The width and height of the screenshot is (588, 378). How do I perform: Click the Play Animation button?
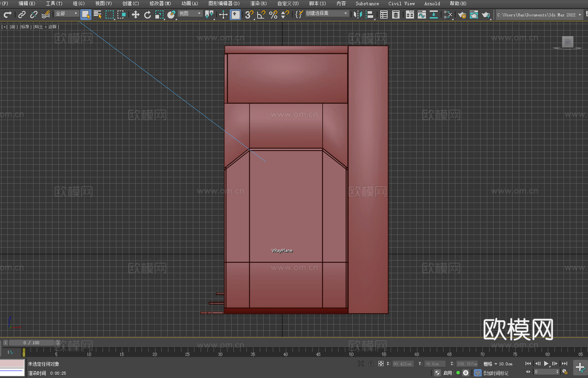(x=546, y=364)
